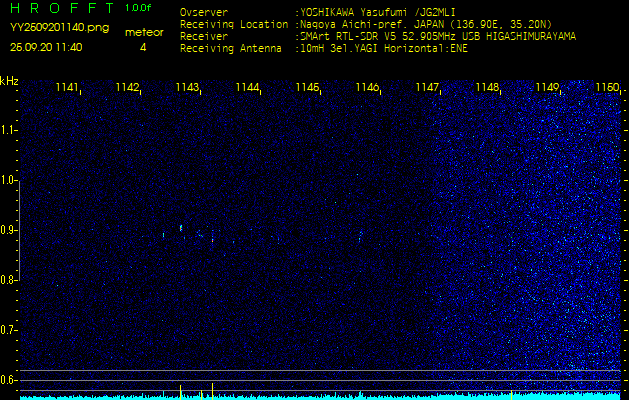
Task: Click the 'meteor' counter label
Action: pyautogui.click(x=144, y=33)
